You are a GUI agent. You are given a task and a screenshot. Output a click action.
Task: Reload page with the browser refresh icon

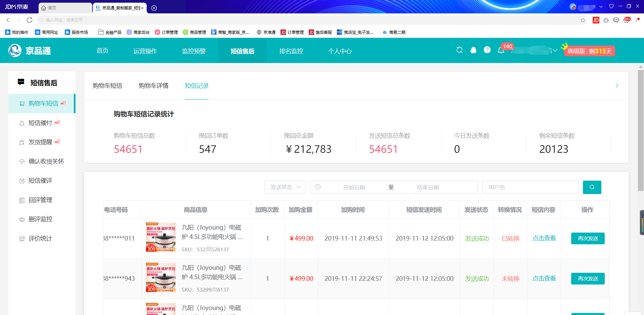(x=30, y=20)
